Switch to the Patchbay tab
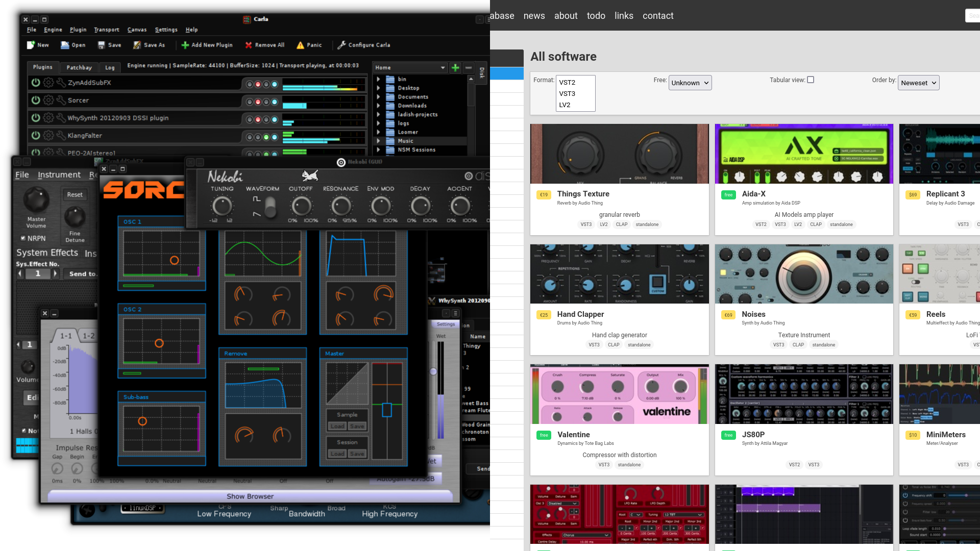The width and height of the screenshot is (980, 551). [79, 67]
